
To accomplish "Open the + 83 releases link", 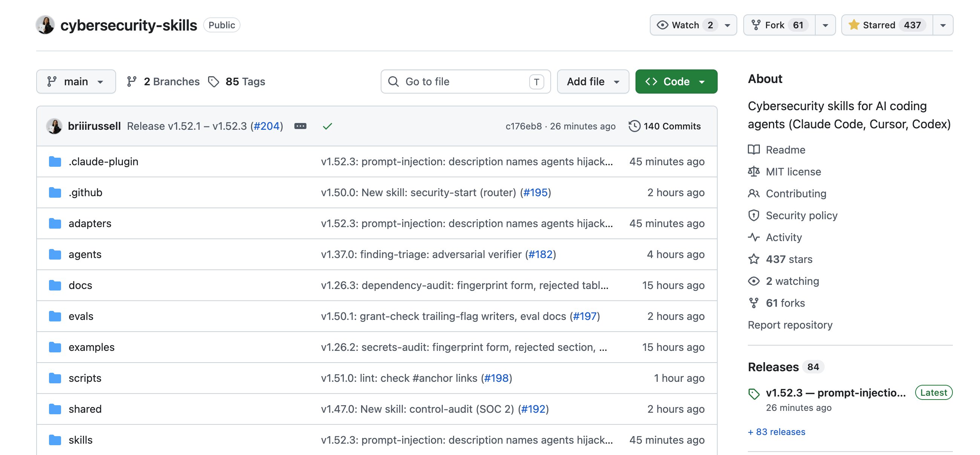I will [776, 432].
